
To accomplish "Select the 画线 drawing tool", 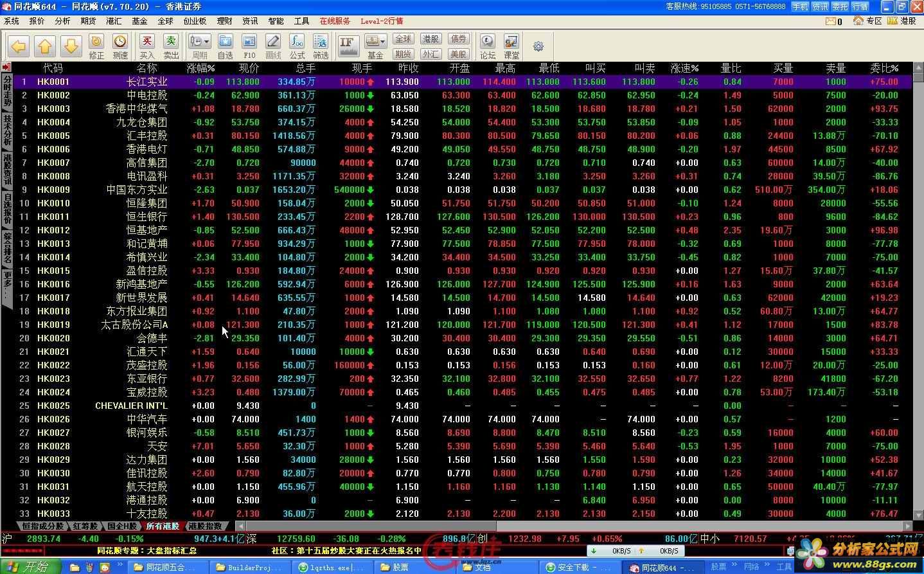I will [273, 46].
